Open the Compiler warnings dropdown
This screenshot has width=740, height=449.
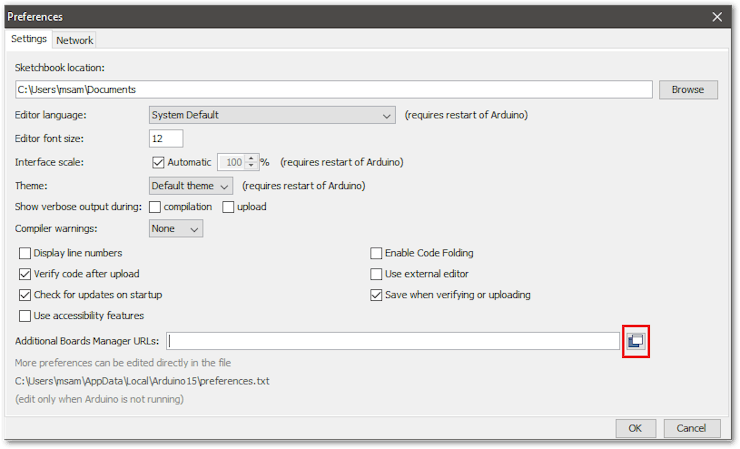pos(175,229)
